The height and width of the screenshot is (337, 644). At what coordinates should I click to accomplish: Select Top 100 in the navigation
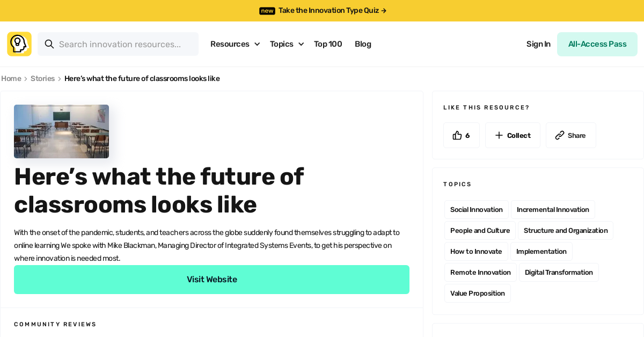328,44
